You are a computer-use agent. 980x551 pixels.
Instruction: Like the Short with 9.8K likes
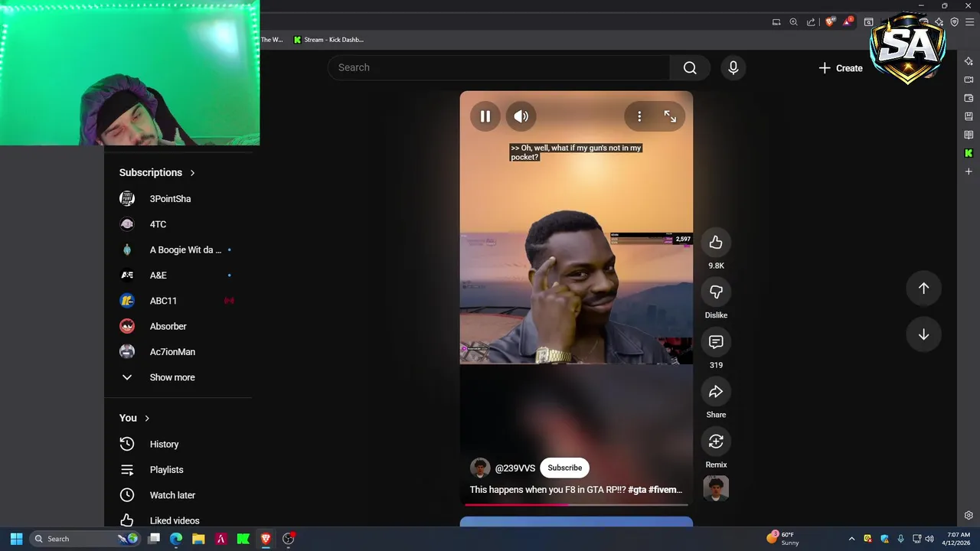click(716, 243)
